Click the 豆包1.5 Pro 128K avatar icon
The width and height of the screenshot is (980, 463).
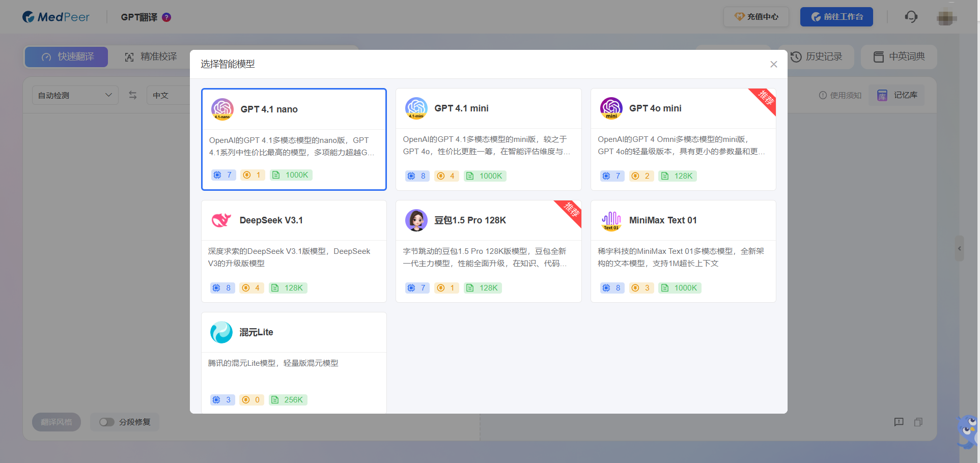pyautogui.click(x=416, y=220)
